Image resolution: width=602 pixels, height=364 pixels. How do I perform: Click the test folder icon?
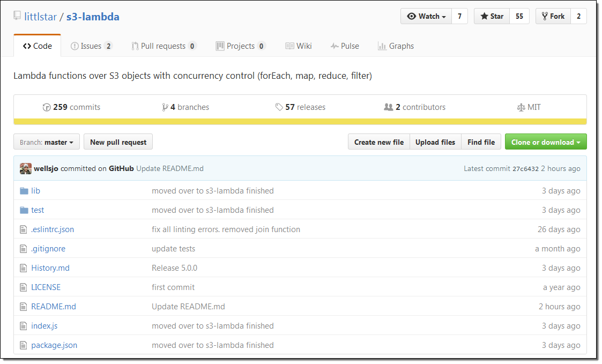(24, 210)
